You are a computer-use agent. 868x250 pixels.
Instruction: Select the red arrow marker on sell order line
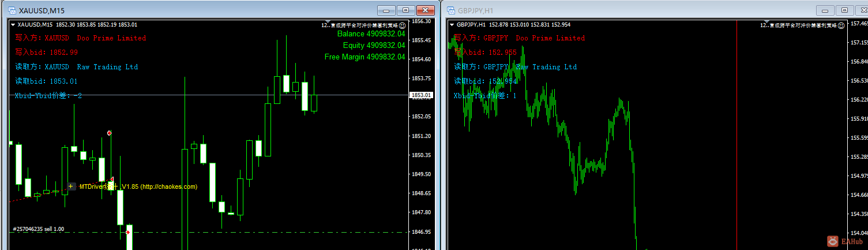tap(128, 232)
